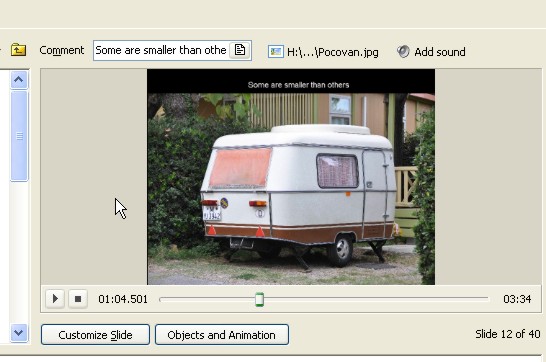Click the slide list scroll up arrow

coord(19,80)
